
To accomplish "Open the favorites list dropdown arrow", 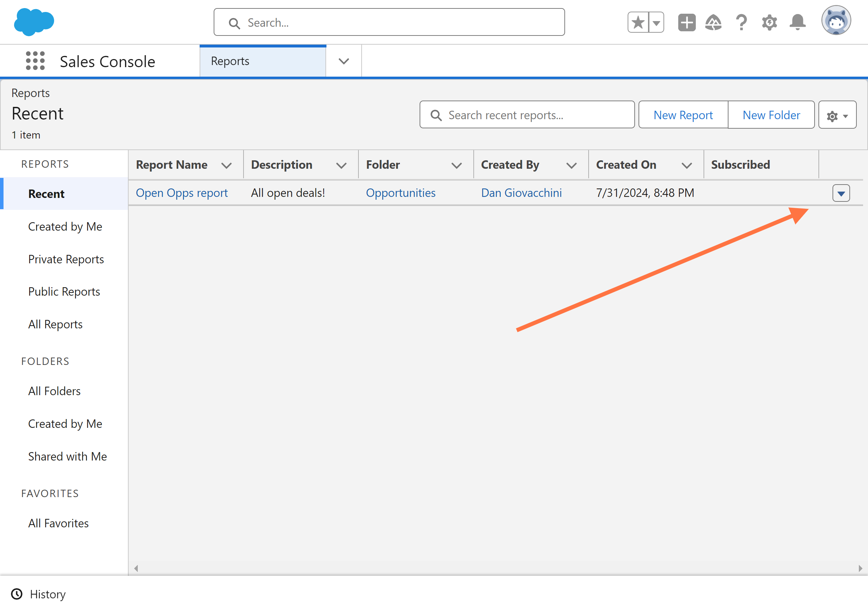I will (656, 22).
